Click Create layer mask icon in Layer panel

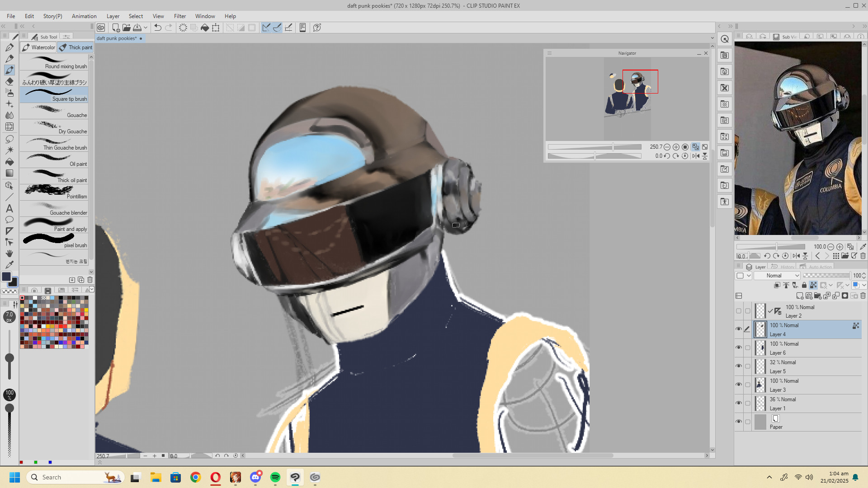(845, 296)
